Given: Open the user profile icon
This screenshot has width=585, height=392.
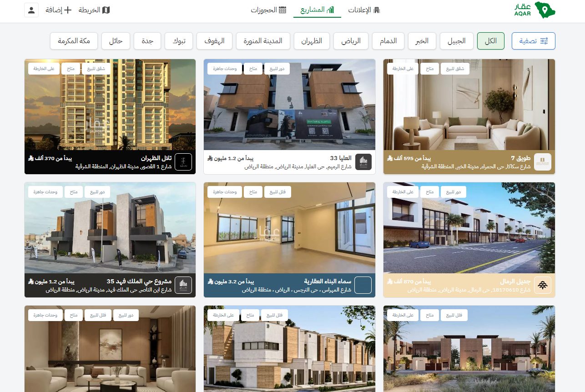Looking at the screenshot, I should [31, 10].
